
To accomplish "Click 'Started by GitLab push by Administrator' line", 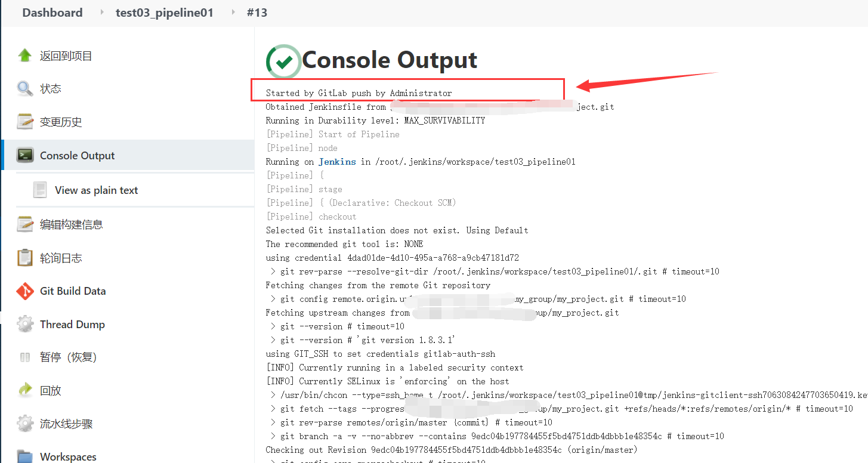I will click(359, 93).
